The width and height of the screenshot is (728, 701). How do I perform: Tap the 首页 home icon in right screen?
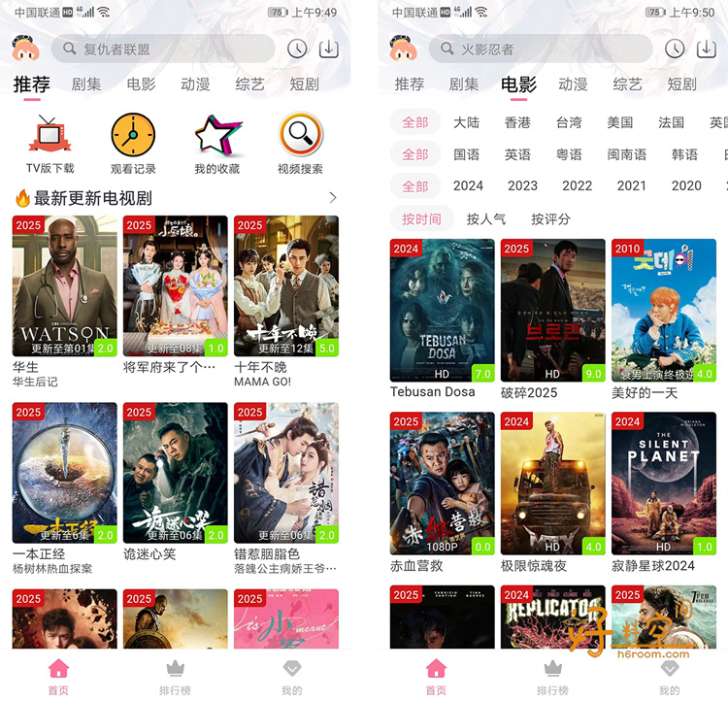[436, 669]
